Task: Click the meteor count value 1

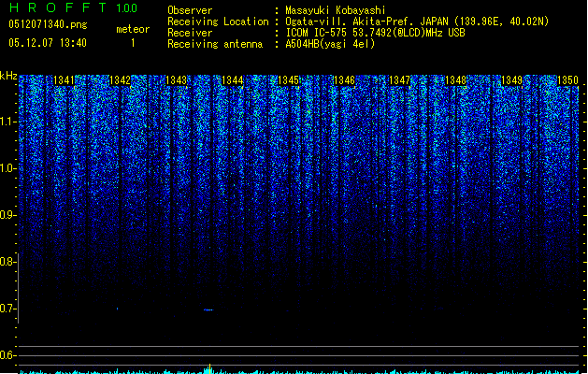Action: [133, 43]
